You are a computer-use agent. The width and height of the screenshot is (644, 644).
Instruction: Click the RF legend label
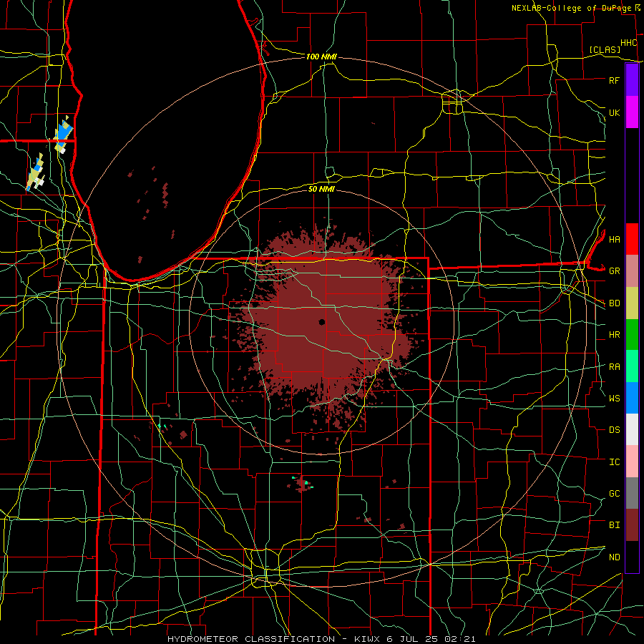point(614,80)
